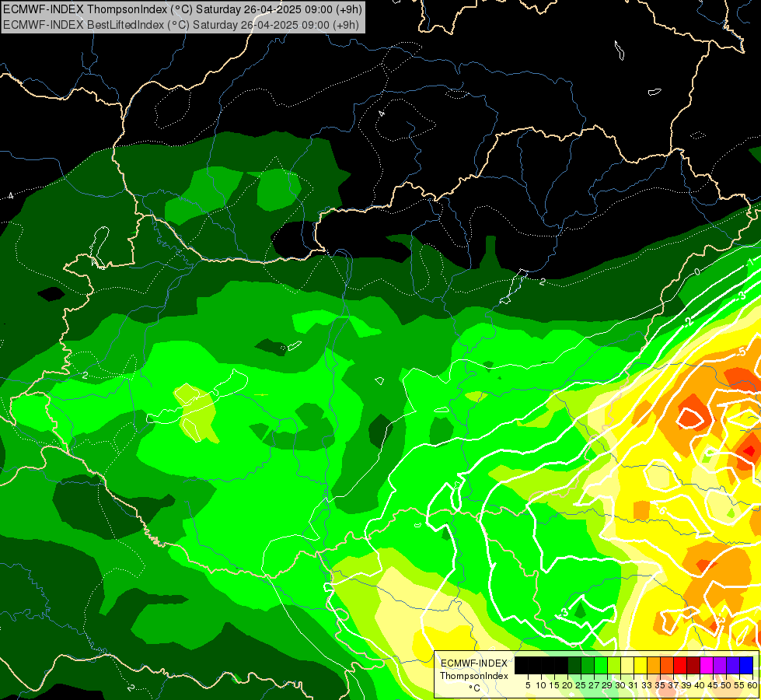Click the orange 33–35 legend swatch
The image size is (761, 700).
pos(654,665)
